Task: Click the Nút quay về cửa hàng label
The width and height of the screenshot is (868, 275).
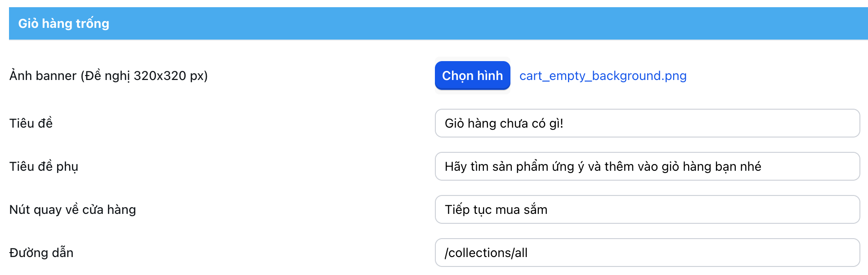Action: pos(72,209)
